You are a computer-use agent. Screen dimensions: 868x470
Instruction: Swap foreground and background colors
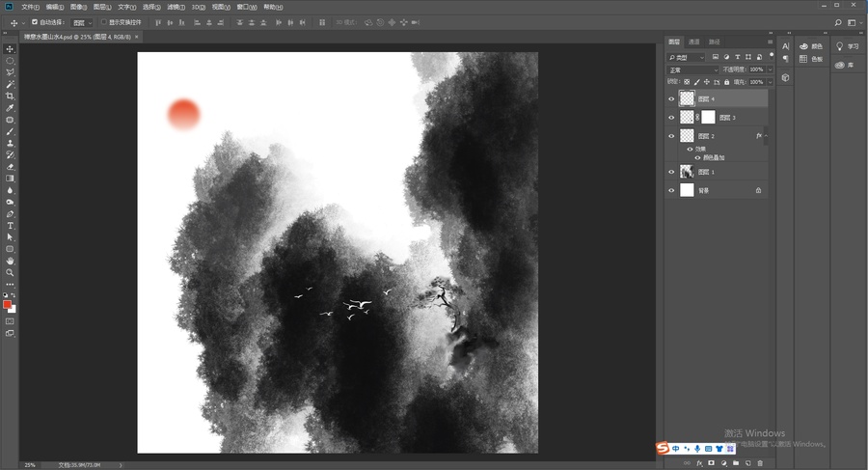pos(14,295)
